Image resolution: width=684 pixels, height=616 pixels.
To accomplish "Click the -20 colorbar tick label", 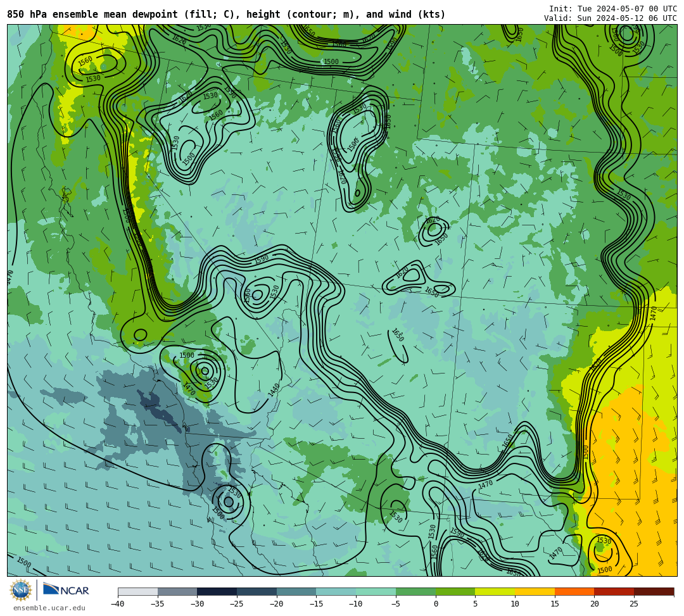I will 277,604.
